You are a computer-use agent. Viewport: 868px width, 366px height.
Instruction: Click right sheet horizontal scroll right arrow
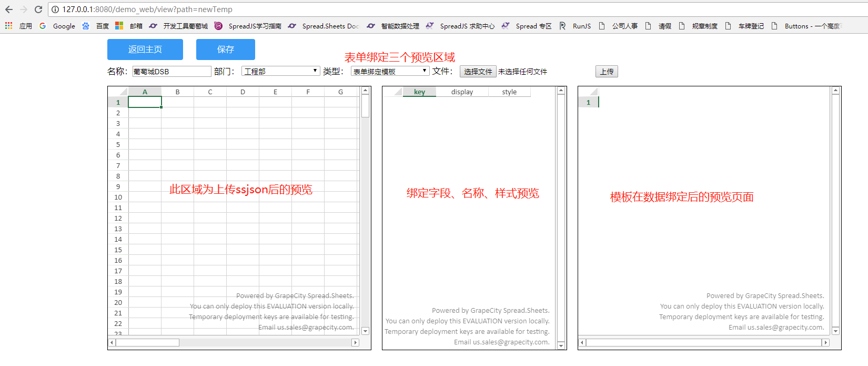pyautogui.click(x=825, y=342)
